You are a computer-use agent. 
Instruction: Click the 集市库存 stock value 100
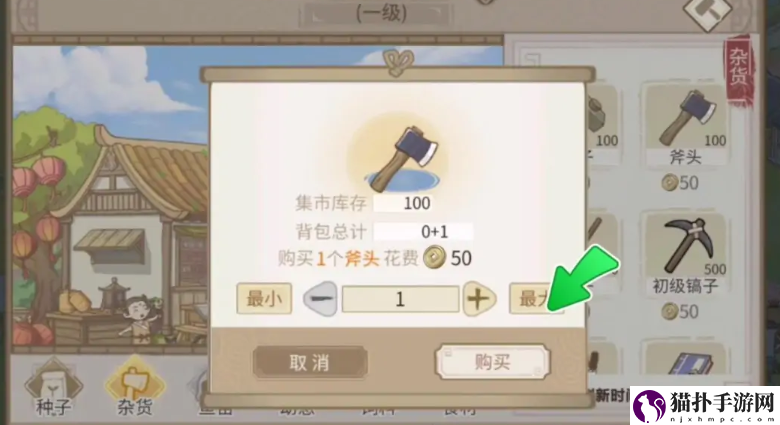[x=417, y=203]
